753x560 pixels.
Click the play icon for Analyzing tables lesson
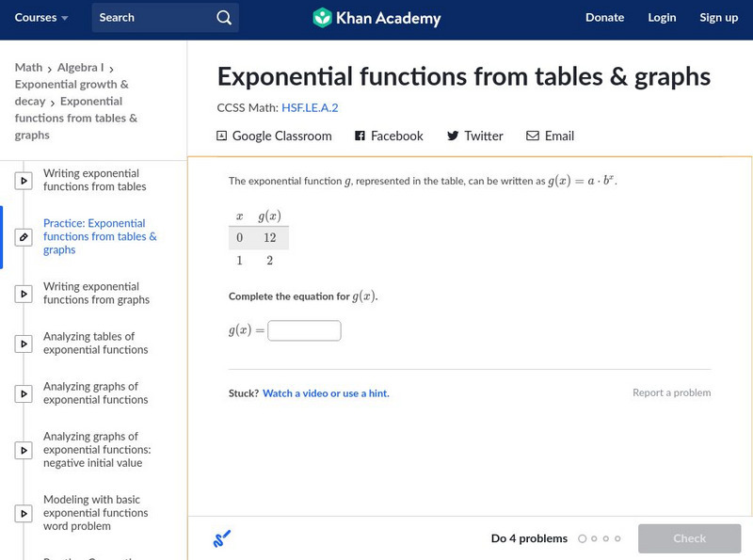pyautogui.click(x=24, y=344)
